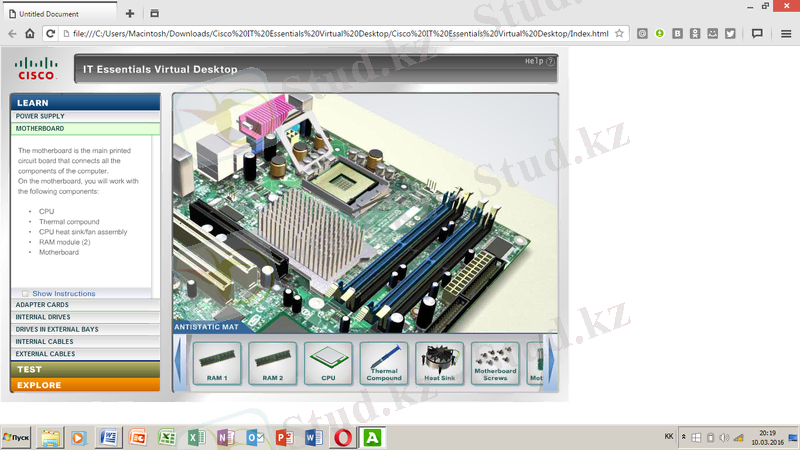This screenshot has height=450, width=800.
Task: Click the Cisco logo
Action: coord(36,69)
